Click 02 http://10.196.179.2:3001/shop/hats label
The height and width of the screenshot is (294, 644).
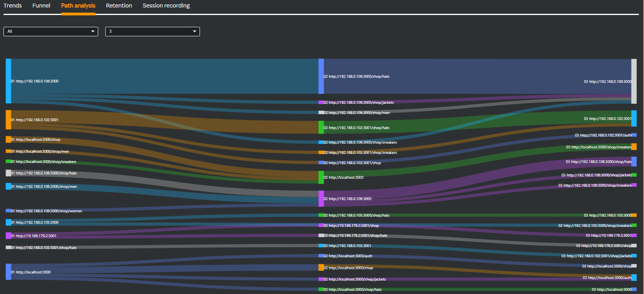356,236
